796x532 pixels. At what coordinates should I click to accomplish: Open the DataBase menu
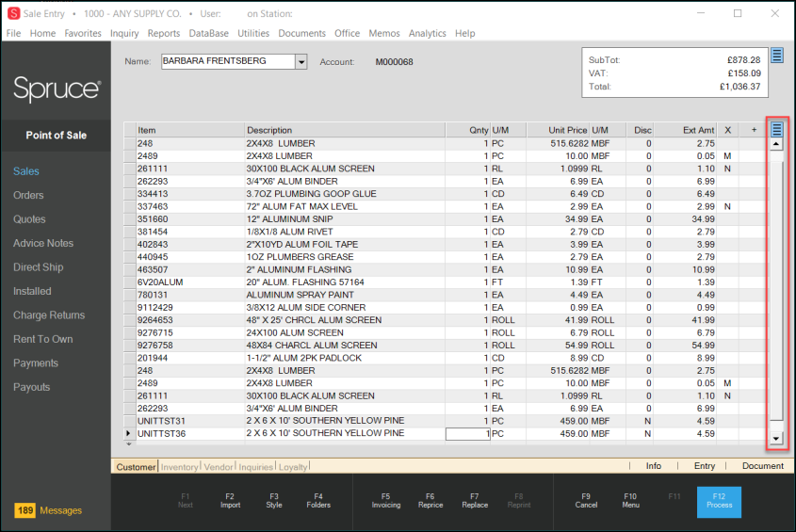tap(208, 34)
